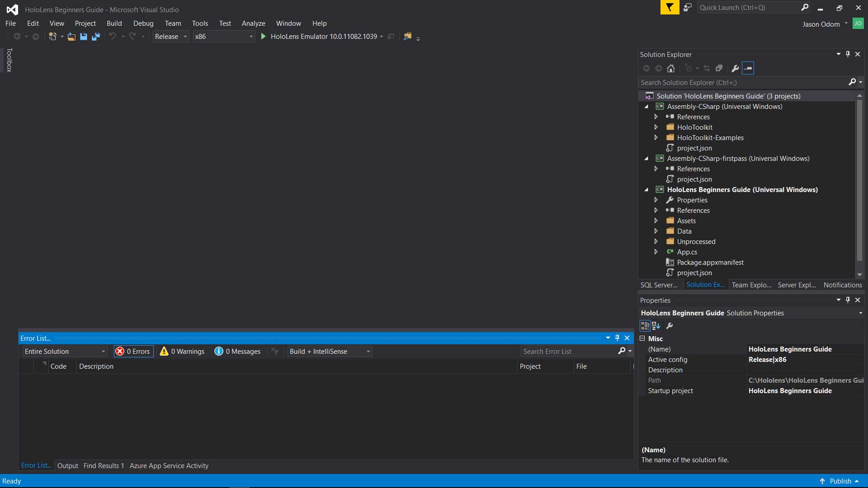The width and height of the screenshot is (868, 488).
Task: Toggle the 0 Messages filter
Action: pyautogui.click(x=237, y=352)
